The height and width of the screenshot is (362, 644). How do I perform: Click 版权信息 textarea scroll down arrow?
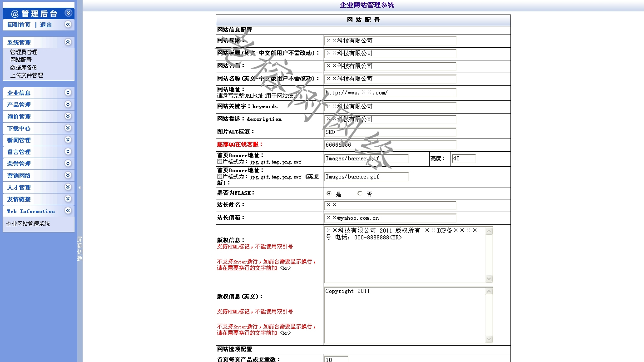tap(489, 278)
